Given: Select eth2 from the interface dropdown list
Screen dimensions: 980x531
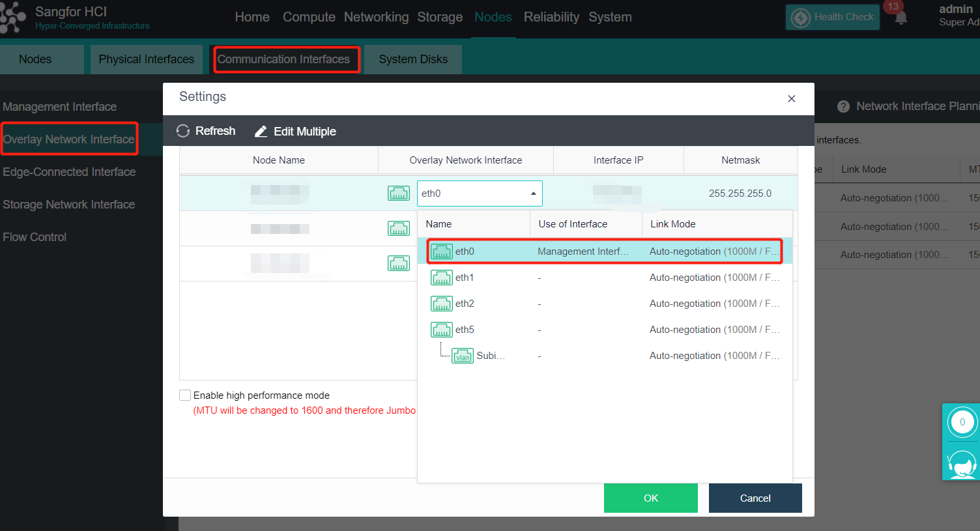Looking at the screenshot, I should [465, 304].
